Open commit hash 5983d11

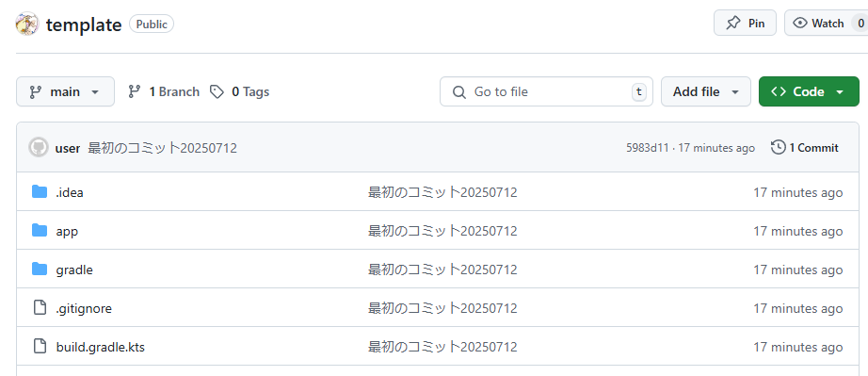point(647,148)
